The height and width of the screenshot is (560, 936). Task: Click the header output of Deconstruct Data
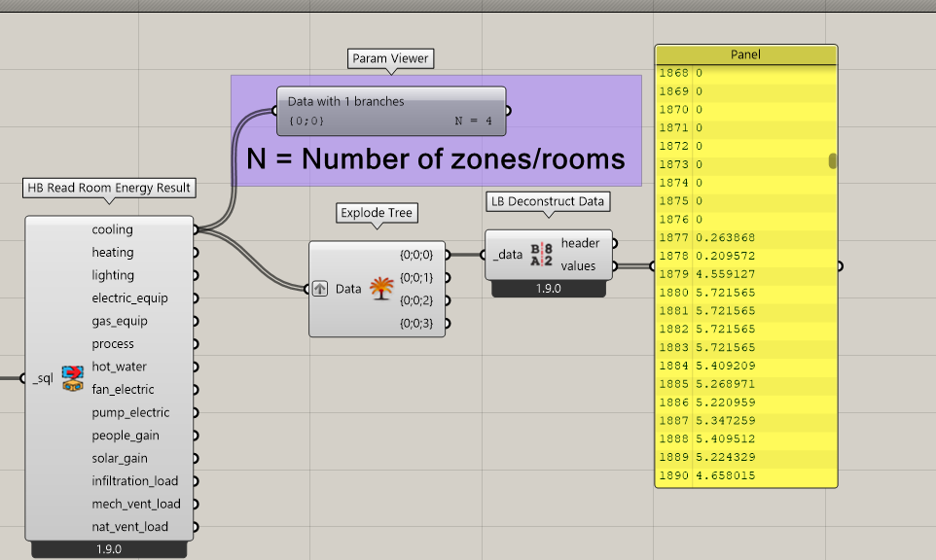click(580, 243)
